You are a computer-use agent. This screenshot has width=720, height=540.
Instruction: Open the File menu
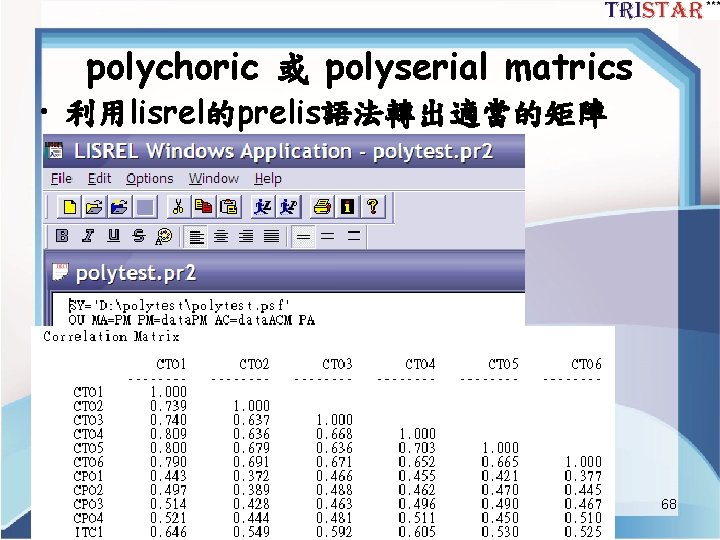click(62, 178)
